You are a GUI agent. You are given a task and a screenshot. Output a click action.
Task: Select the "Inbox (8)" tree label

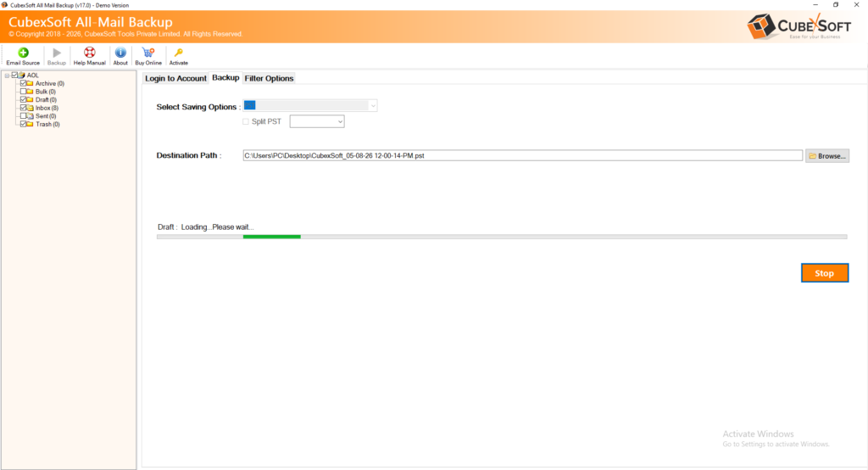tap(47, 108)
